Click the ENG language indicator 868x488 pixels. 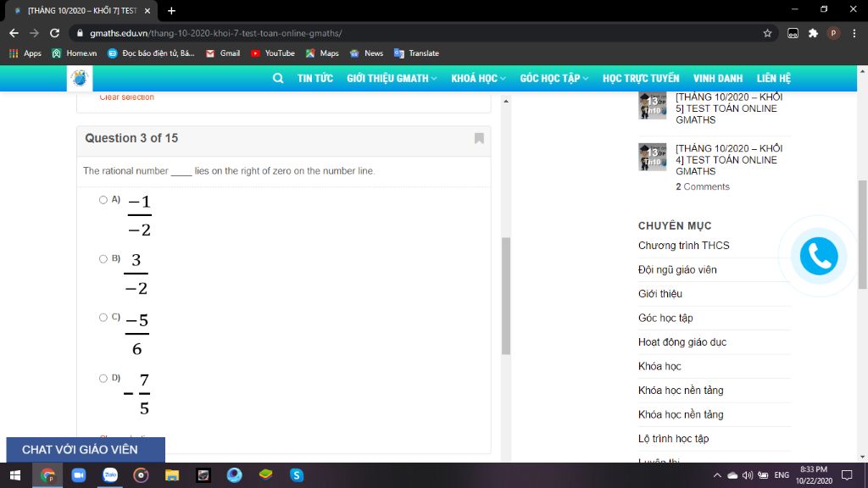point(782,475)
